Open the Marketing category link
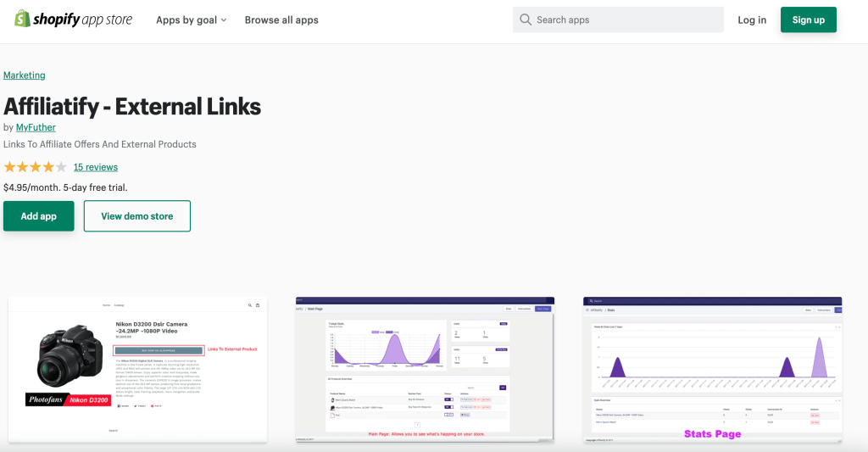 (x=25, y=75)
